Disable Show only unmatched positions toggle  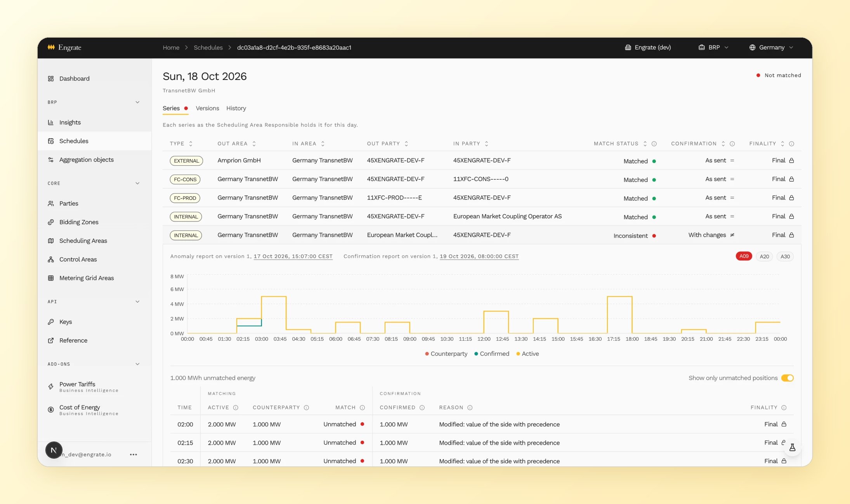(787, 378)
